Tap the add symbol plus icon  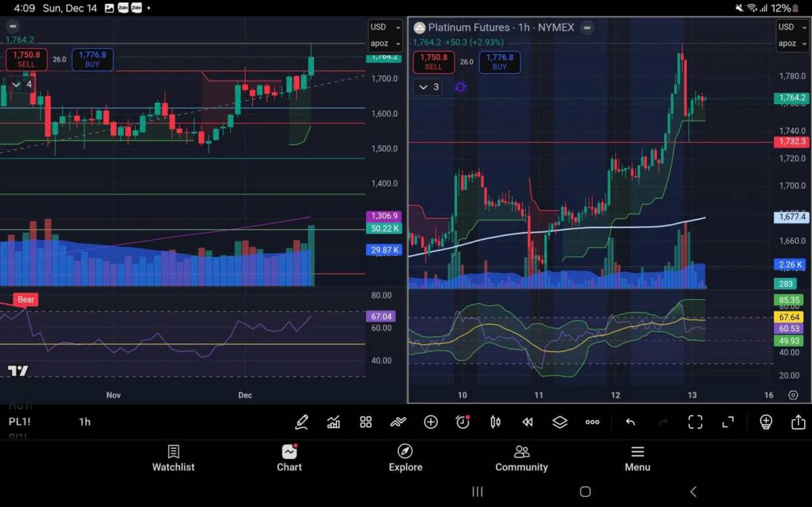click(431, 422)
